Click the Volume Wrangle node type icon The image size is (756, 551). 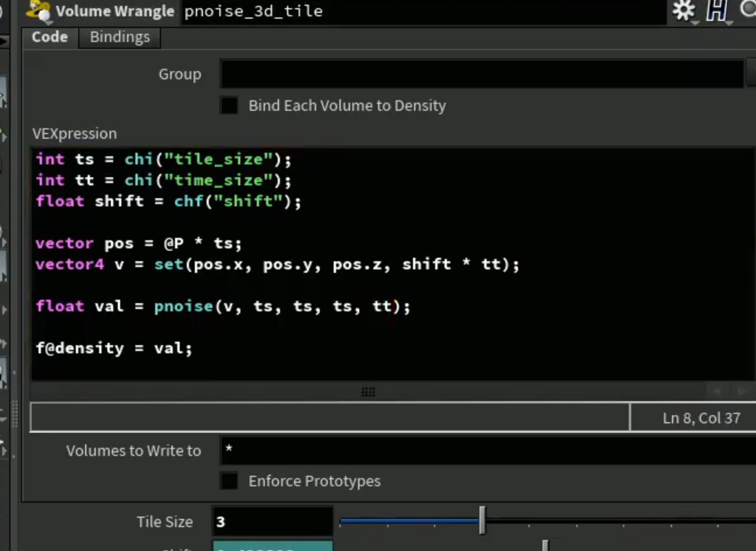pos(39,10)
